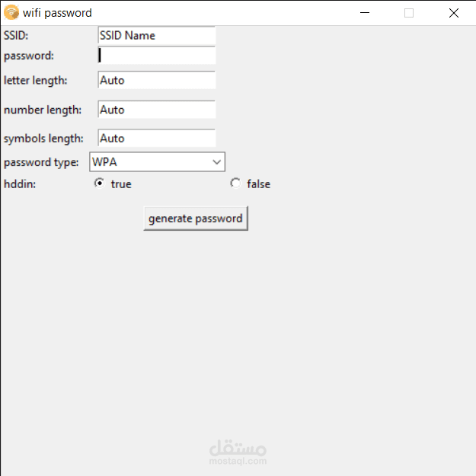Click the 'SSID:' label
Image resolution: width=476 pixels, height=476 pixels.
tap(16, 36)
